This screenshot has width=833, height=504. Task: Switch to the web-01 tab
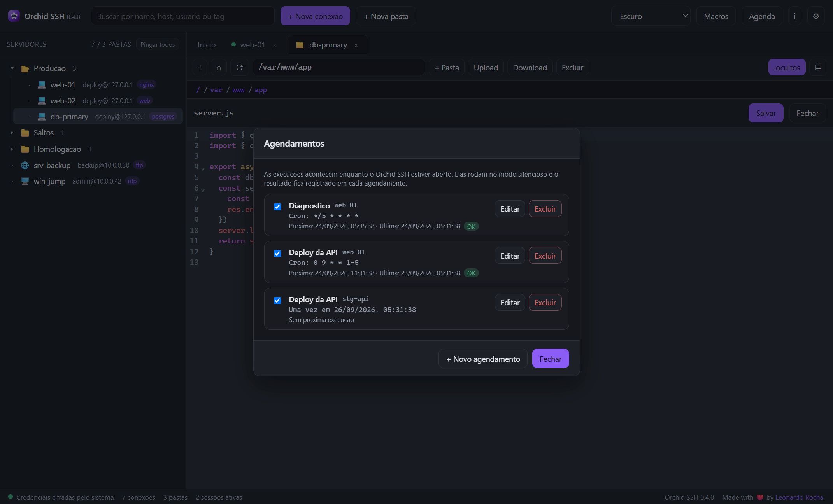(x=253, y=45)
